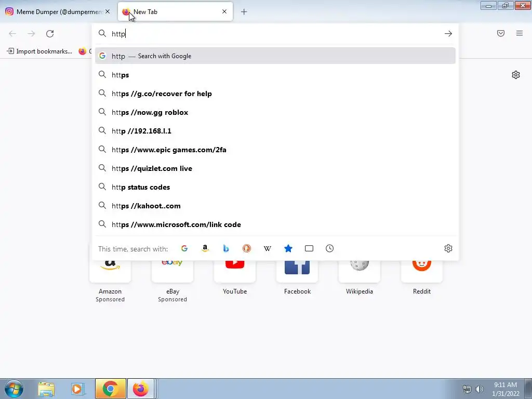Reload the page with the refresh icon
The image size is (532, 399).
pos(50,34)
